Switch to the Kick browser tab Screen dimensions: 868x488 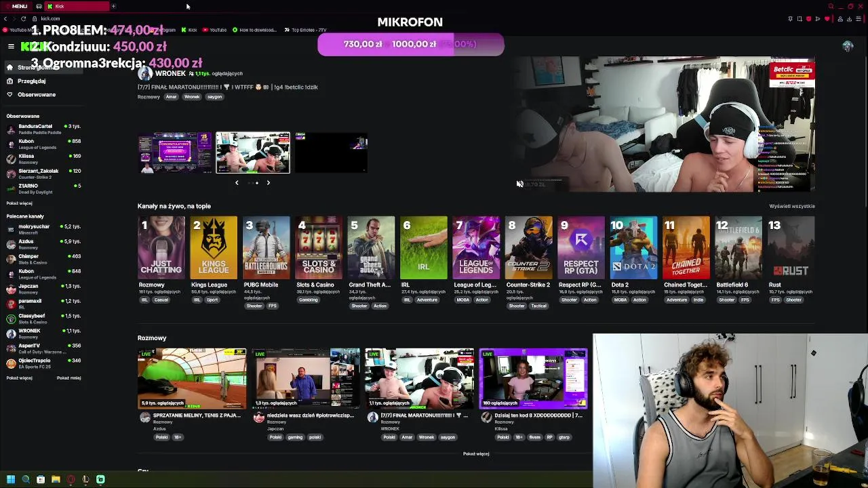tap(77, 6)
